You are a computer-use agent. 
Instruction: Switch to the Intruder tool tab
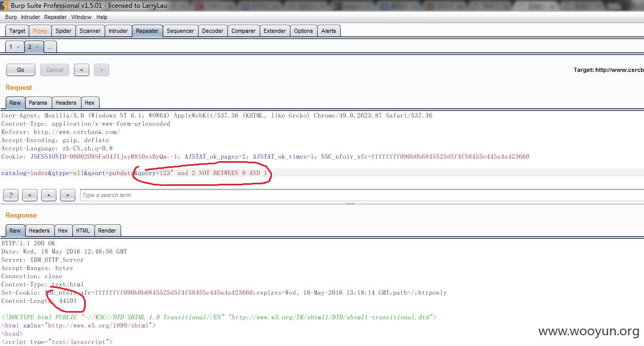[118, 31]
